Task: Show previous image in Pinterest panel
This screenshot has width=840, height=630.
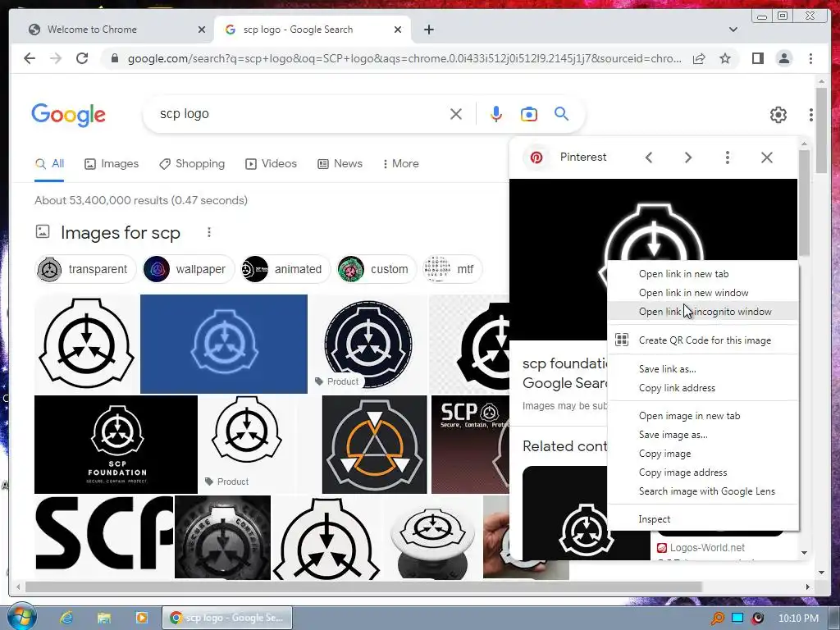Action: [x=649, y=157]
